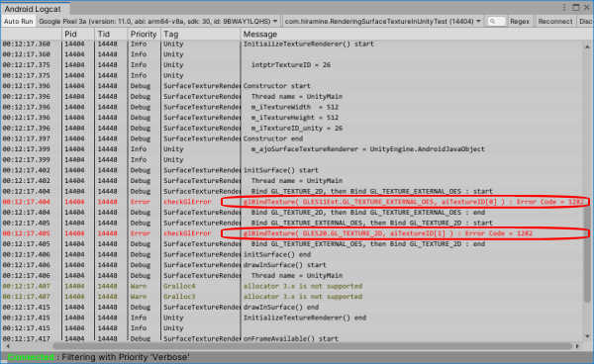Select the 'm_iTextureWidth = 512' log row
This screenshot has height=364, width=594.
(x=292, y=107)
